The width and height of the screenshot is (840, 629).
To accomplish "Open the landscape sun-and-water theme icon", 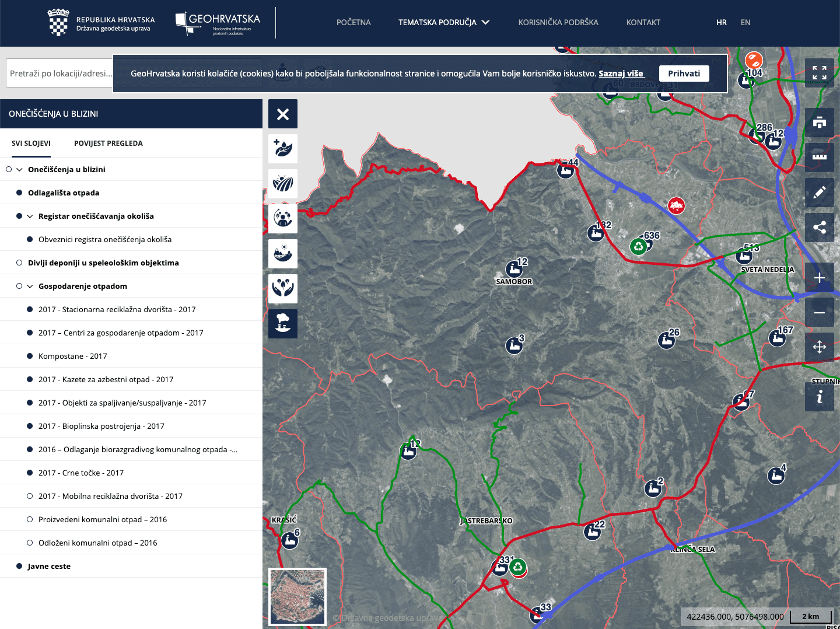I will click(x=283, y=254).
